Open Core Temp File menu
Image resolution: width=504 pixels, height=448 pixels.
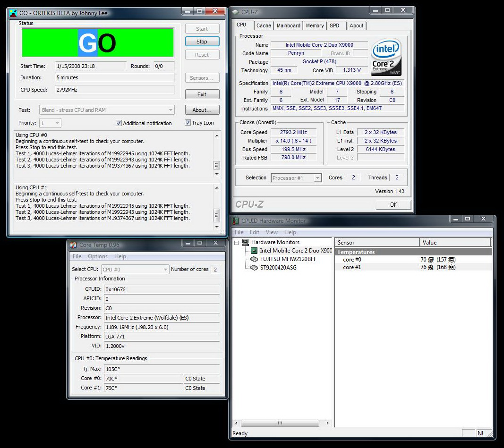click(x=77, y=256)
